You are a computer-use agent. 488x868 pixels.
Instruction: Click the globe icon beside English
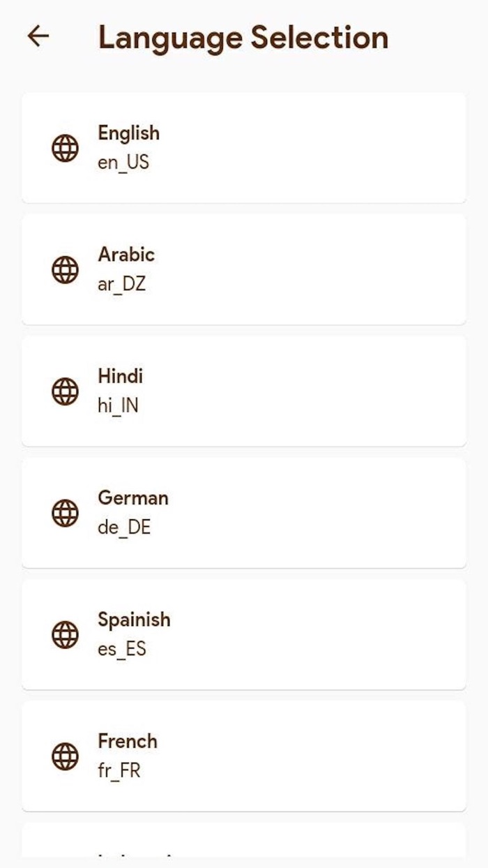click(x=66, y=148)
